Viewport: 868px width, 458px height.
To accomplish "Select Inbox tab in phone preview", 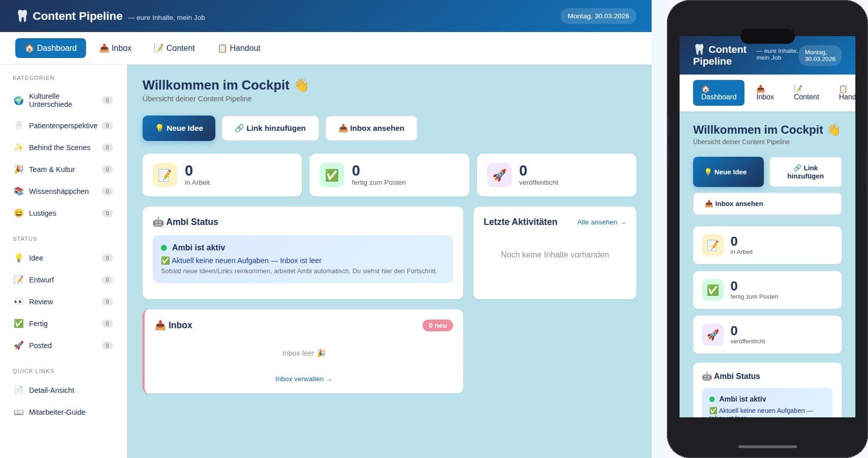I will pyautogui.click(x=765, y=93).
